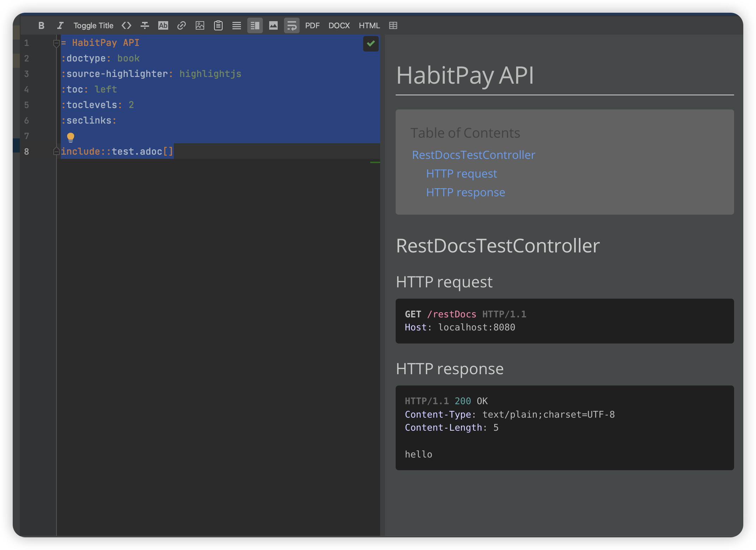Viewport: 756px width, 550px height.
Task: Switch to preview-only view mode
Action: [x=273, y=25]
